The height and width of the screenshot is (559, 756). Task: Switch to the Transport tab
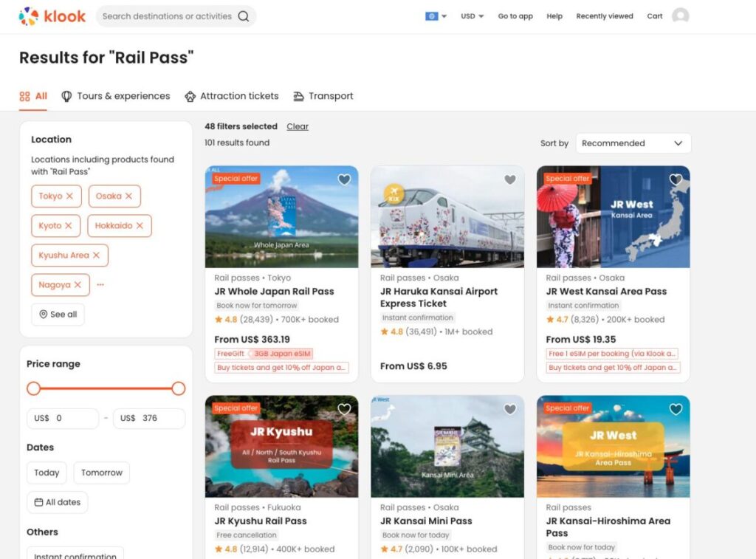[323, 96]
